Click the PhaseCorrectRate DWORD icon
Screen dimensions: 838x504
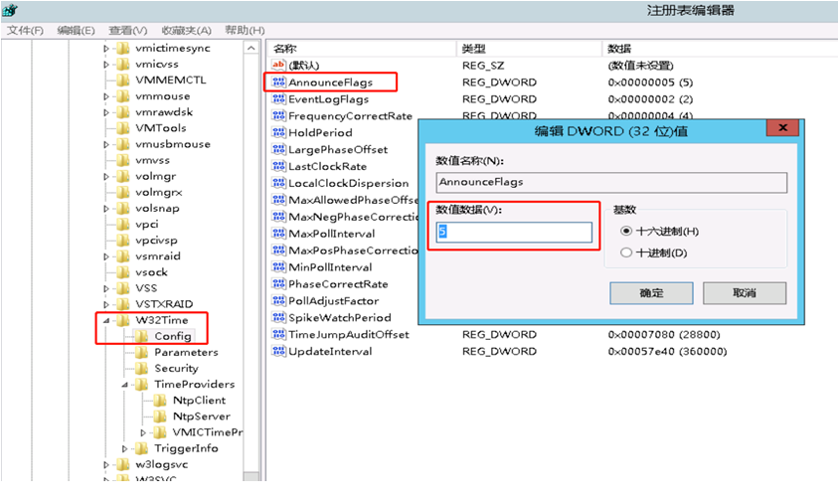point(278,283)
